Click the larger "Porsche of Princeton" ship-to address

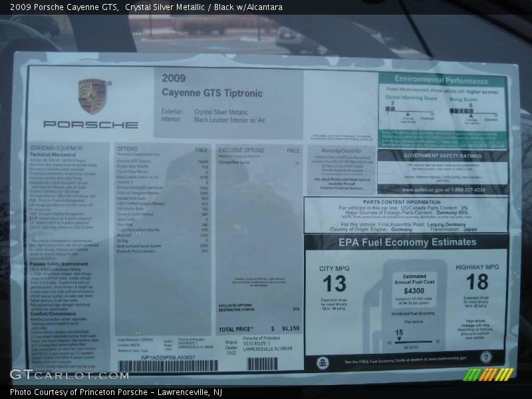coord(267,344)
